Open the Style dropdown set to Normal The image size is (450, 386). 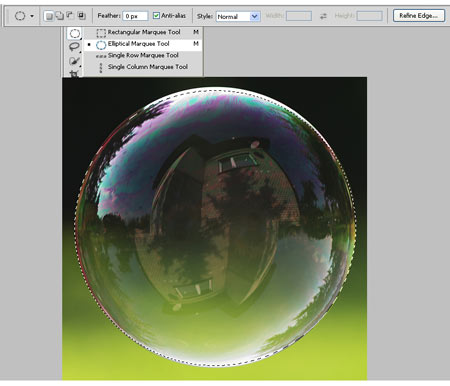pyautogui.click(x=238, y=16)
